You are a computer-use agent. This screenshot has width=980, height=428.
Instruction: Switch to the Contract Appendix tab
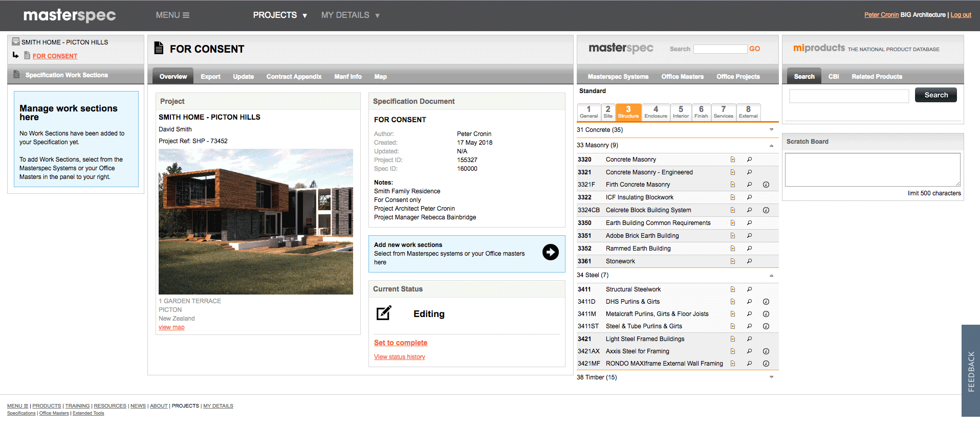[x=294, y=77]
